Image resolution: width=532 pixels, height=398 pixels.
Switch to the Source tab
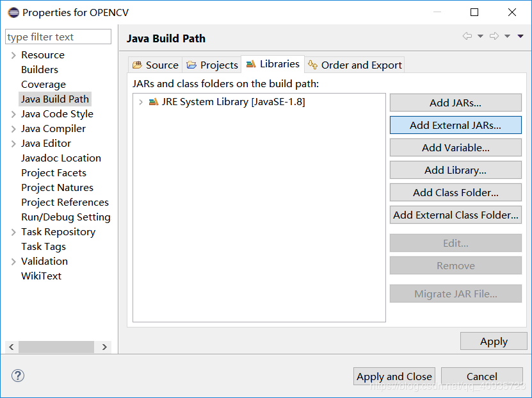pyautogui.click(x=155, y=65)
